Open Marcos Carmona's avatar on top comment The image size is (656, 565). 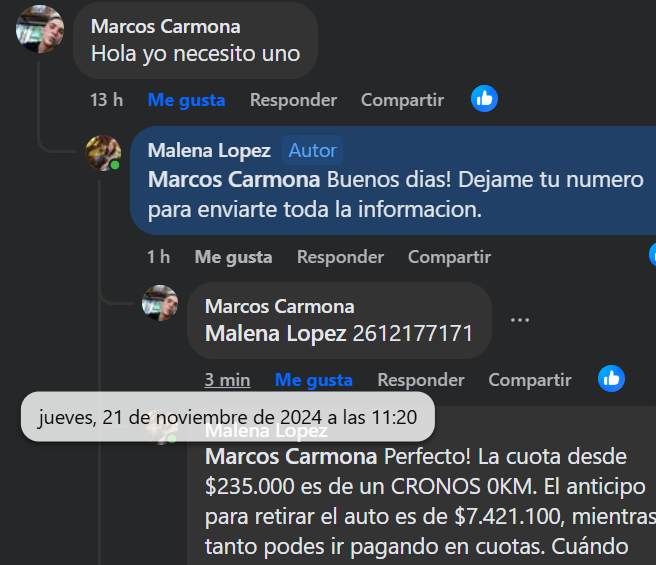(40, 29)
